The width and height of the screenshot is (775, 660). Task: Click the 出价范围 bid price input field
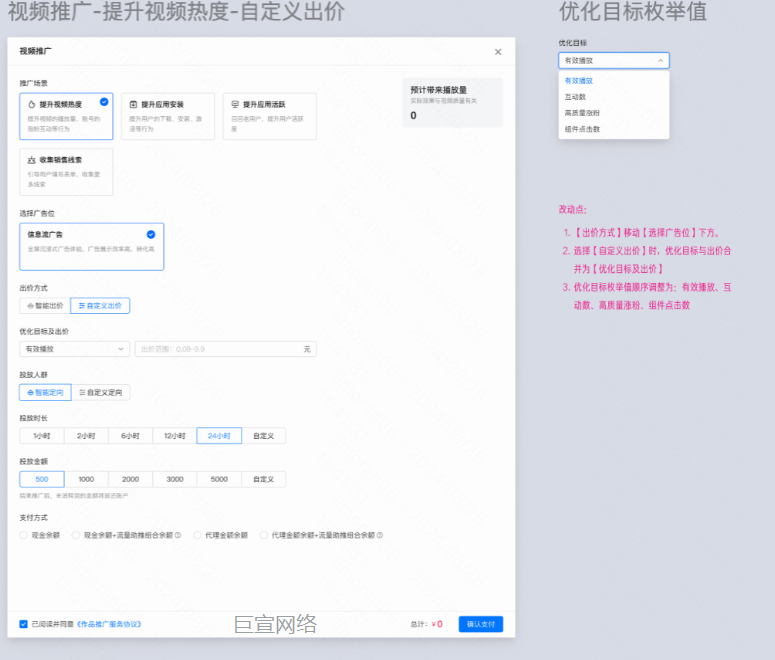[218, 349]
